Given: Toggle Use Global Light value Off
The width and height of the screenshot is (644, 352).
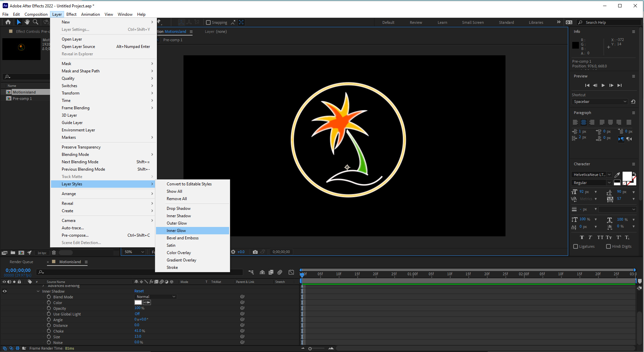Looking at the screenshot, I should coord(137,314).
